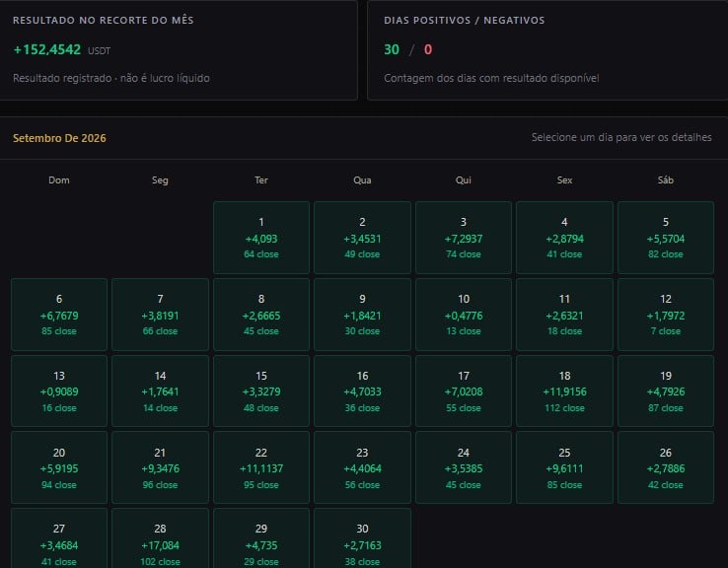Click the negative days count 0
Viewport: 728px width, 568px height.
pos(428,49)
